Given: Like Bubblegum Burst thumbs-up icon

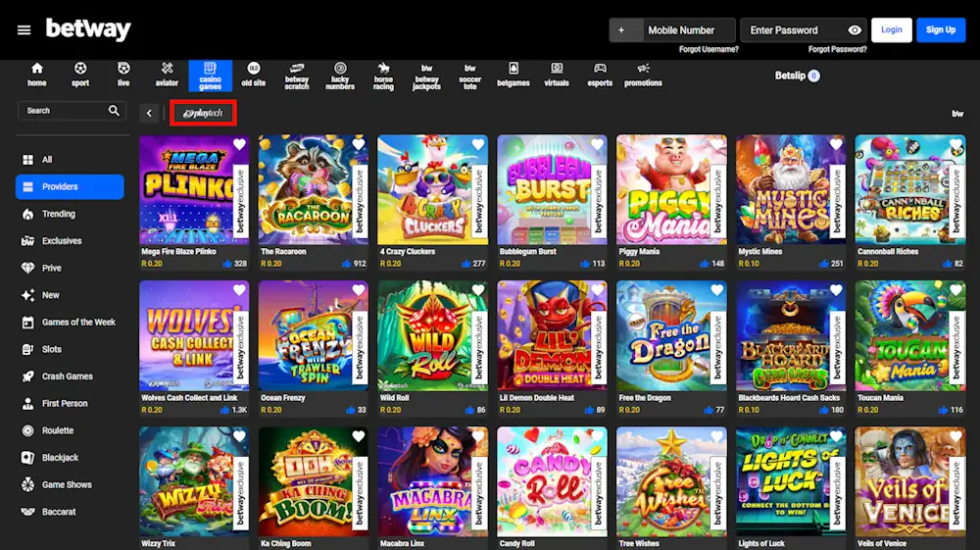Looking at the screenshot, I should 585,264.
